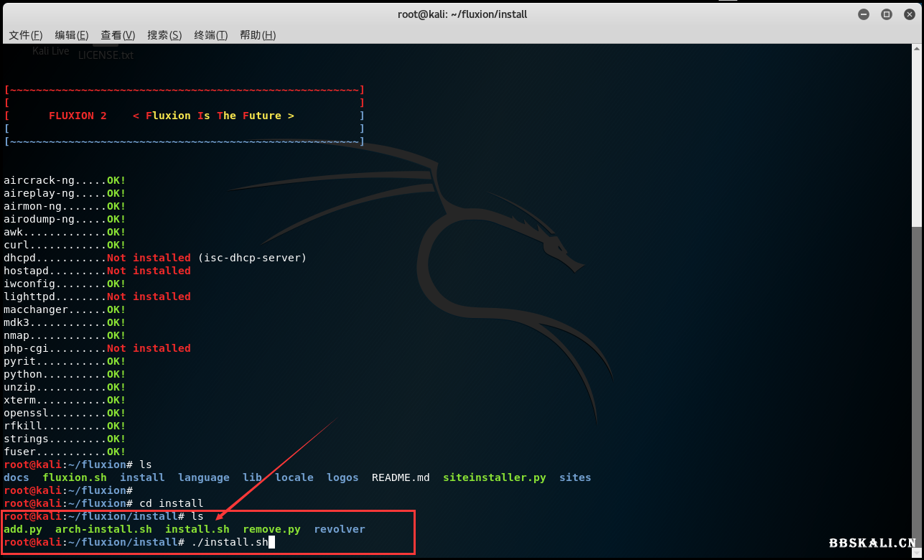Screen dimensions: 924x560
Task: Click the 'iwconfig' status line
Action: (65, 284)
